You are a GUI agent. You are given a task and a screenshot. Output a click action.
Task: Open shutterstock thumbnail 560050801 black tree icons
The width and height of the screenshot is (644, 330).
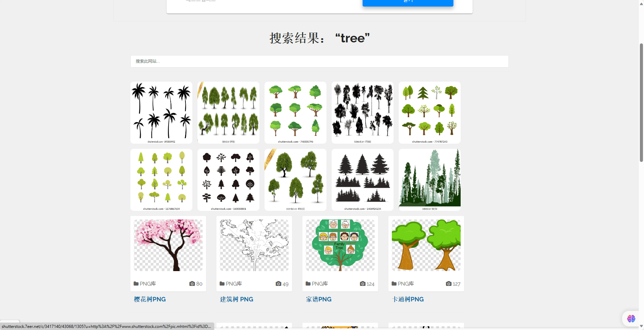pos(228,180)
